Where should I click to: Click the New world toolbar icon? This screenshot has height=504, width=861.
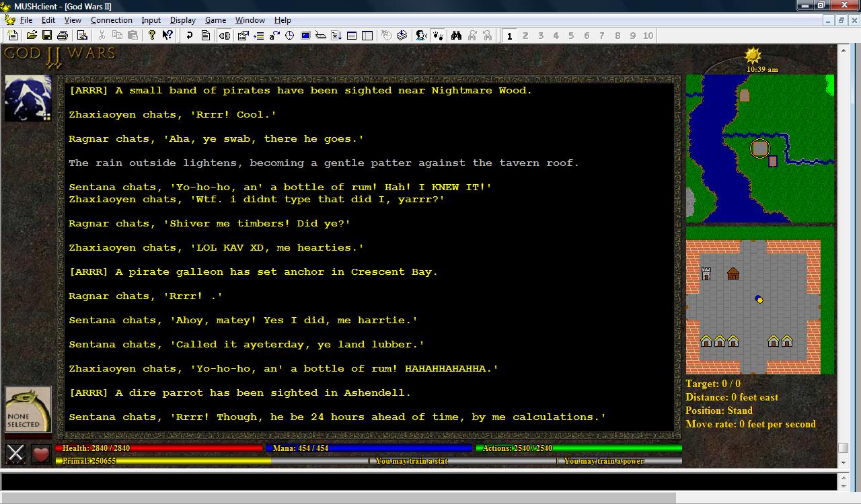pyautogui.click(x=13, y=36)
